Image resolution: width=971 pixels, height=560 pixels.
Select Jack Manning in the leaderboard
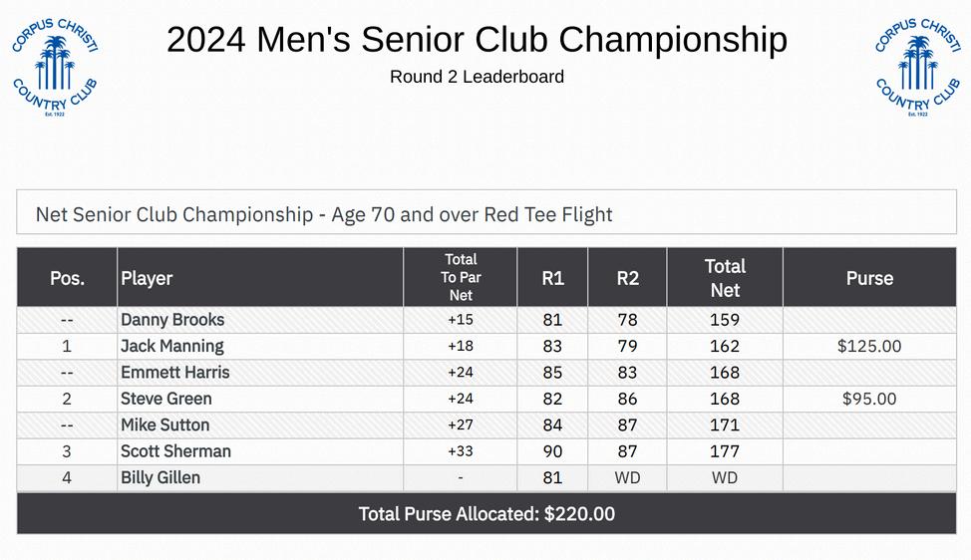click(x=172, y=346)
